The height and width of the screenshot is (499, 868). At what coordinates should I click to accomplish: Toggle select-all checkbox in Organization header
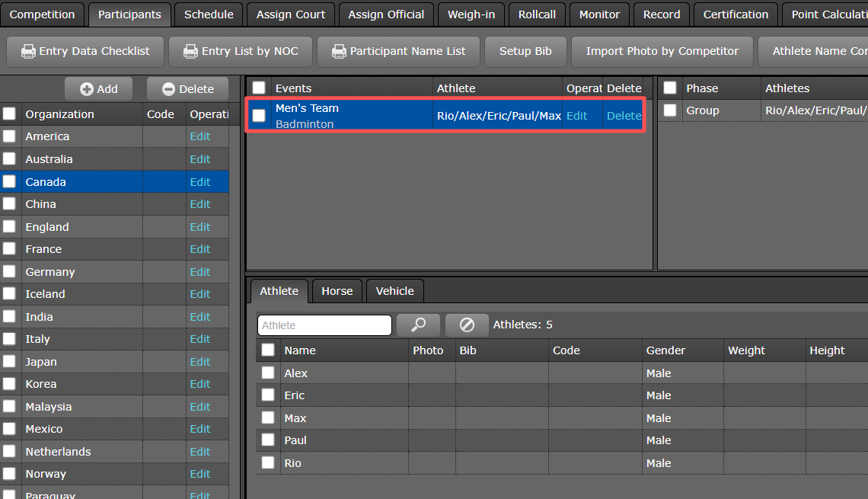click(x=9, y=114)
